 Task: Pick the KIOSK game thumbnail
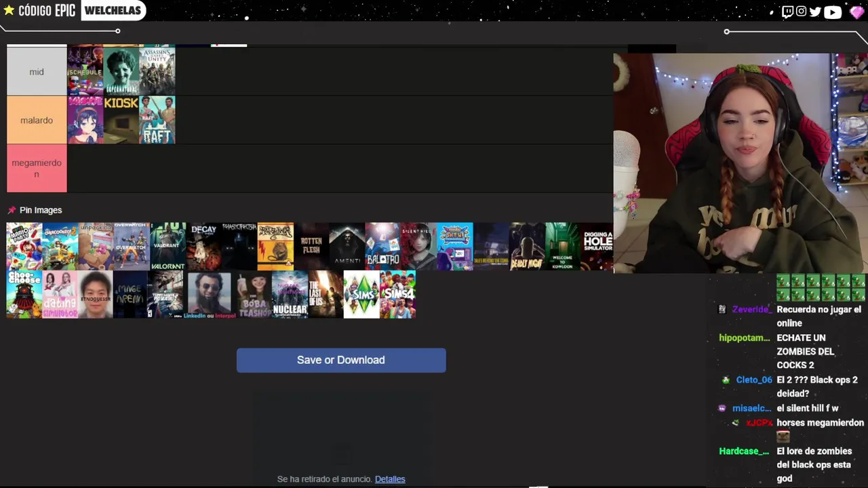pyautogui.click(x=121, y=120)
